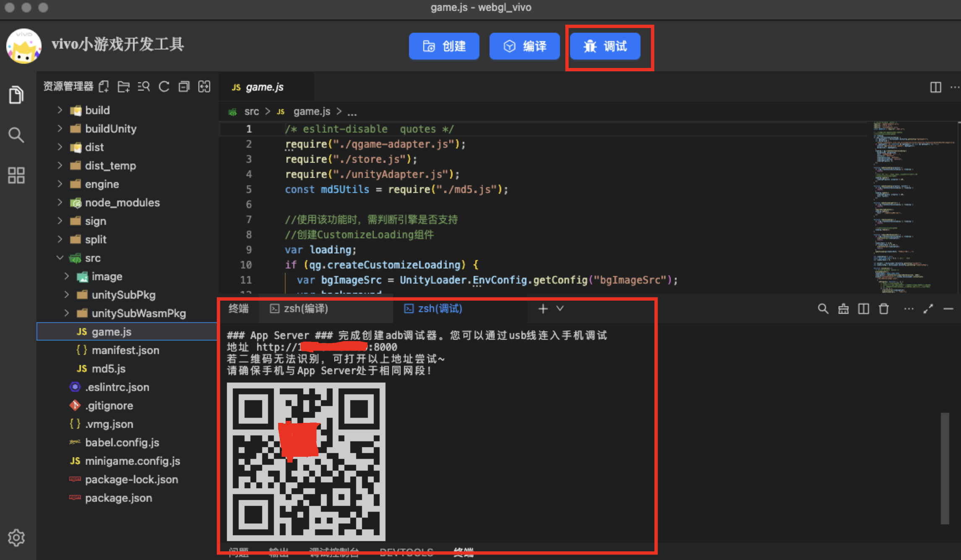
Task: Open the Explorer files view in sidebar
Action: (16, 94)
